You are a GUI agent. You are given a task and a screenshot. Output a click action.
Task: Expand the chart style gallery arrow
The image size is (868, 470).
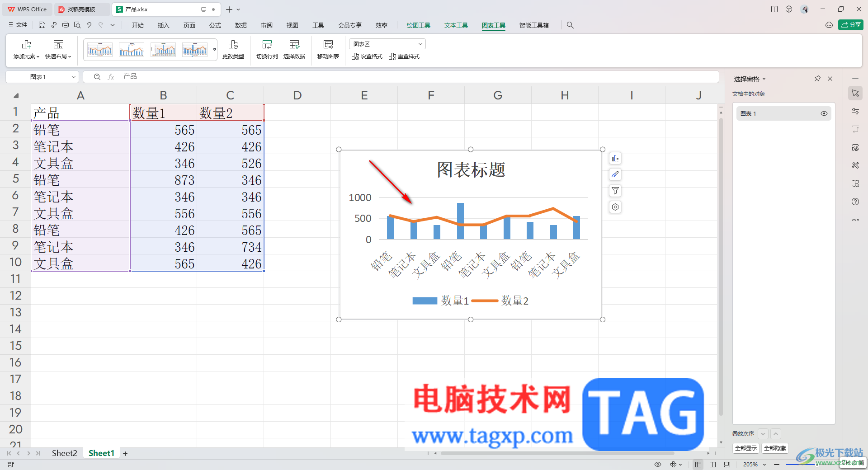(x=215, y=50)
